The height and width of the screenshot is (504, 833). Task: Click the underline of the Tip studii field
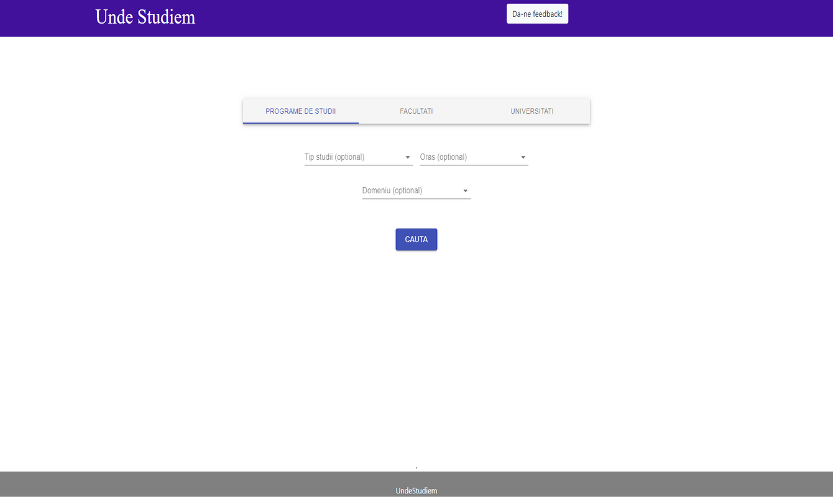pos(358,165)
